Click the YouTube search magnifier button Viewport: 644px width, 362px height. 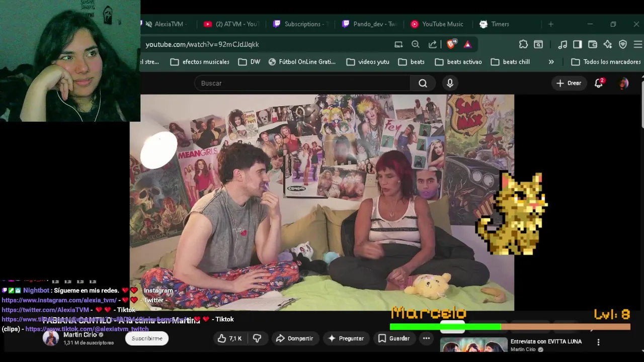point(423,83)
